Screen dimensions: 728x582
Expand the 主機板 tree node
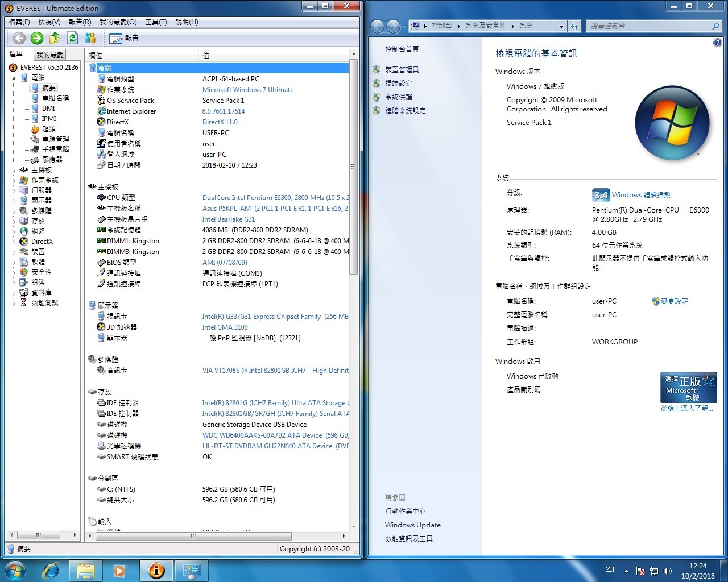tap(14, 170)
